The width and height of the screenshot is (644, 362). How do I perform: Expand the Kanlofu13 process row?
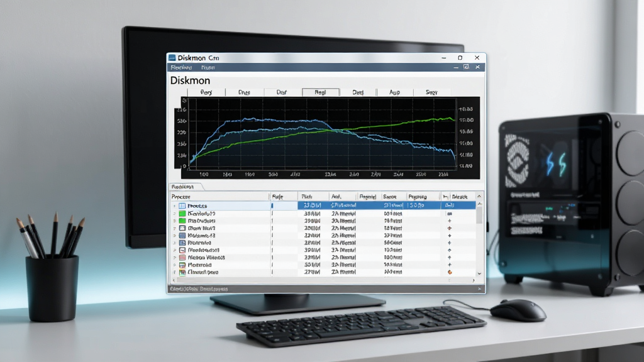pos(175,214)
